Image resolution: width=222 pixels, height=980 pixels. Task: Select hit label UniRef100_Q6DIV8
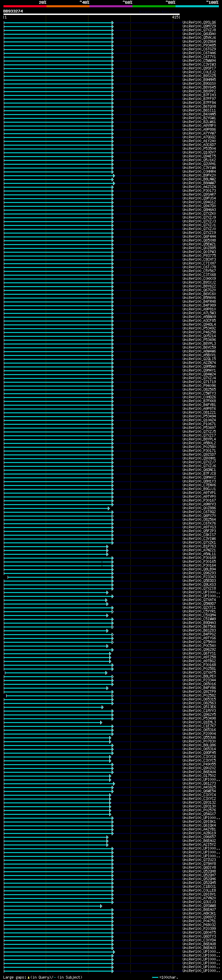tap(199, 868)
